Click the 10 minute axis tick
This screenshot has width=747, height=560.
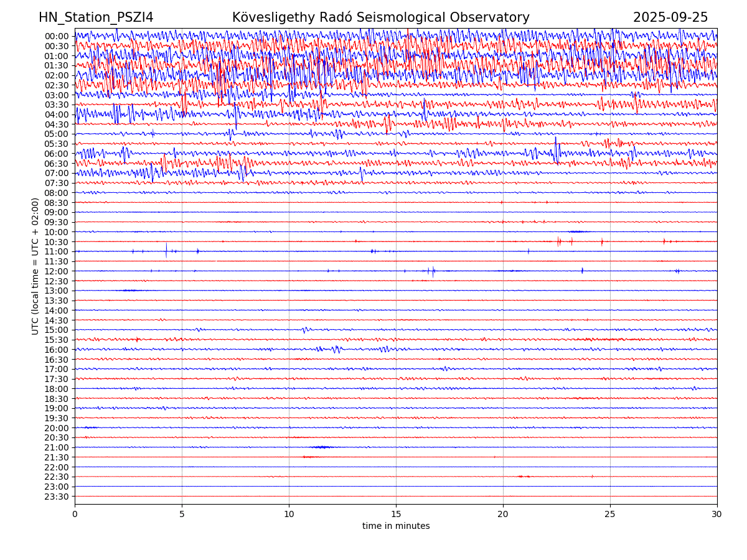tap(289, 515)
